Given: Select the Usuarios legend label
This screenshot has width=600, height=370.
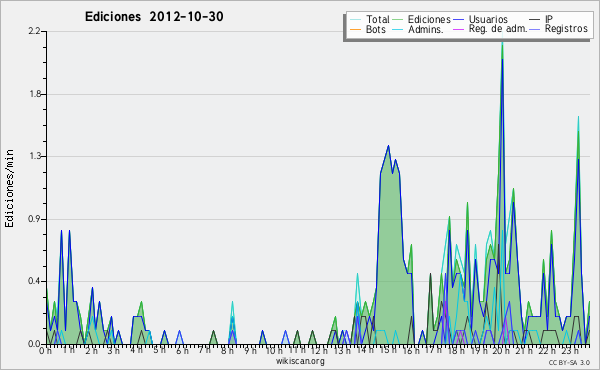Looking at the screenshot, I should (488, 19).
